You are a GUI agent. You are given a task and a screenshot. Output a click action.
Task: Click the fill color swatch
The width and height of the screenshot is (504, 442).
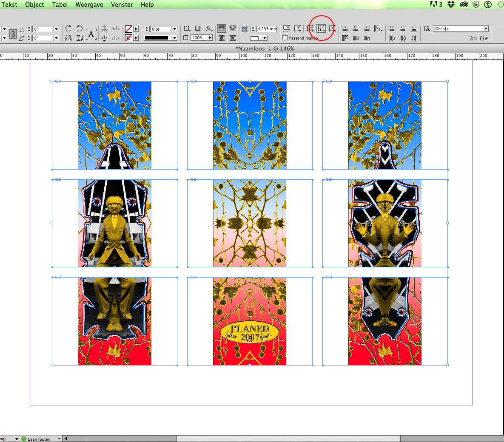128,29
